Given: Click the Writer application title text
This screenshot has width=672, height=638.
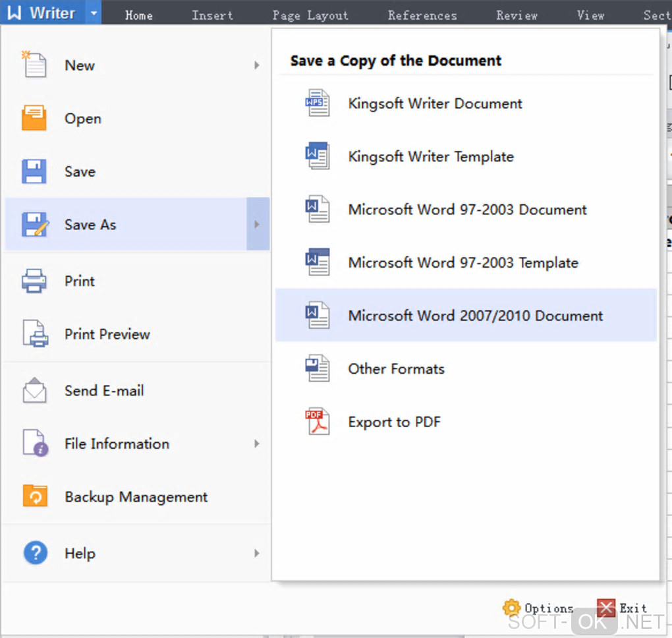Looking at the screenshot, I should point(52,13).
